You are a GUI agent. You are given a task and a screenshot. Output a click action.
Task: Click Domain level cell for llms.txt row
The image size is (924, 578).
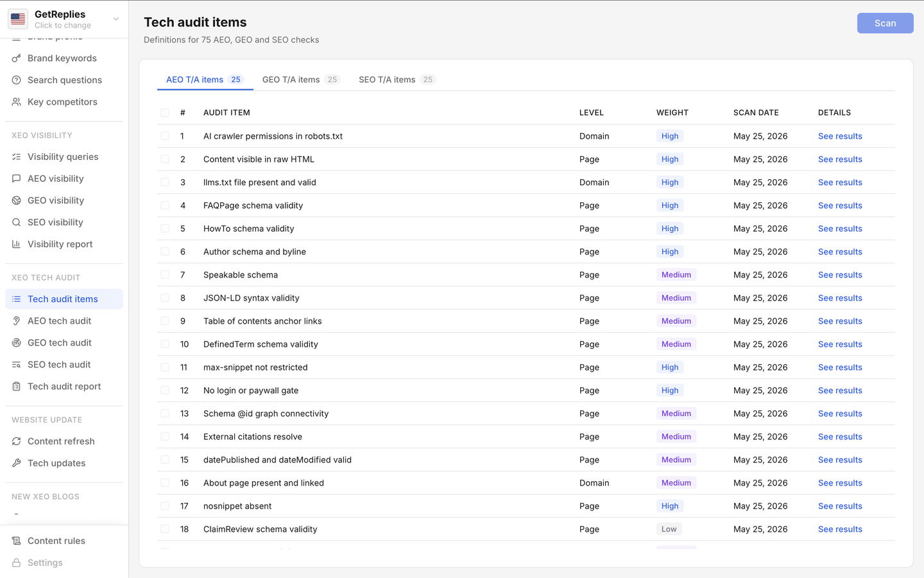click(594, 182)
